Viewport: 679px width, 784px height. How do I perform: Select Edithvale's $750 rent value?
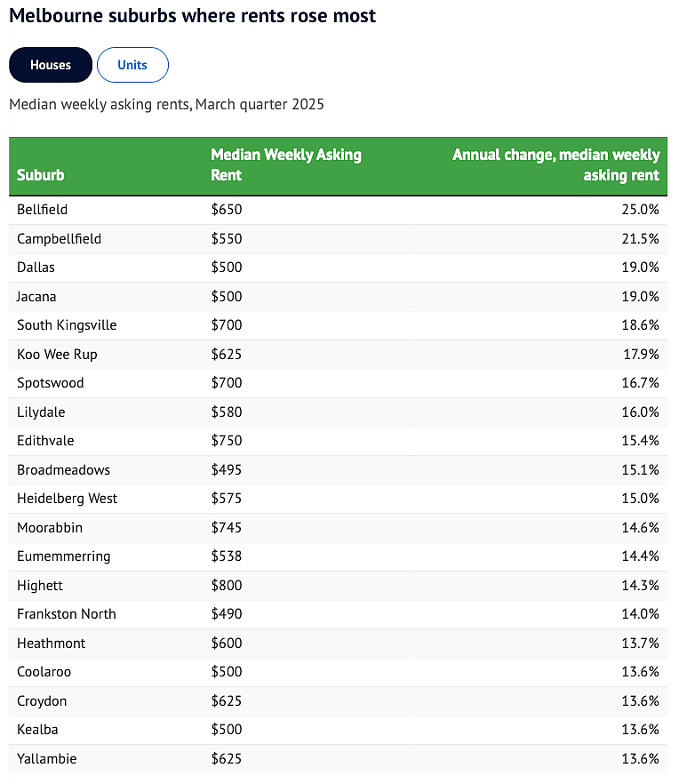[x=227, y=441]
